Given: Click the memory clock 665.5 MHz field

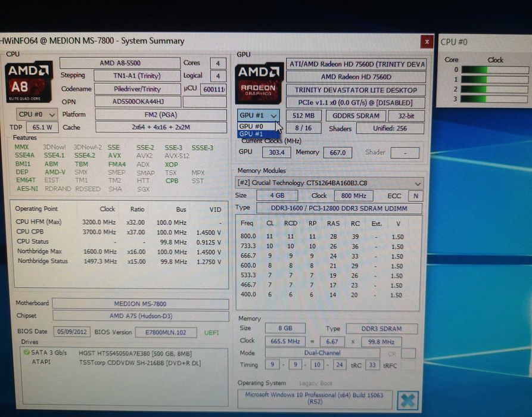Looking at the screenshot, I should point(285,341).
